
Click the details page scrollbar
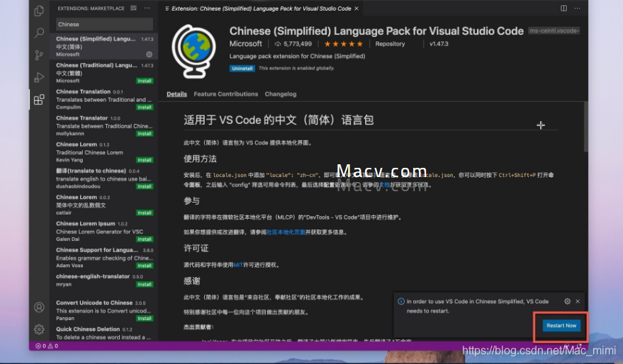click(x=585, y=127)
